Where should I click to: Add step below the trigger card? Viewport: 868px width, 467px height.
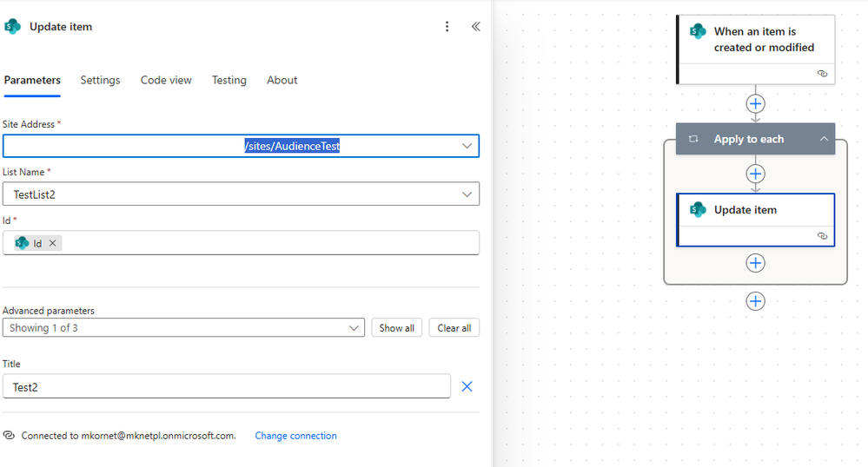[x=756, y=103]
